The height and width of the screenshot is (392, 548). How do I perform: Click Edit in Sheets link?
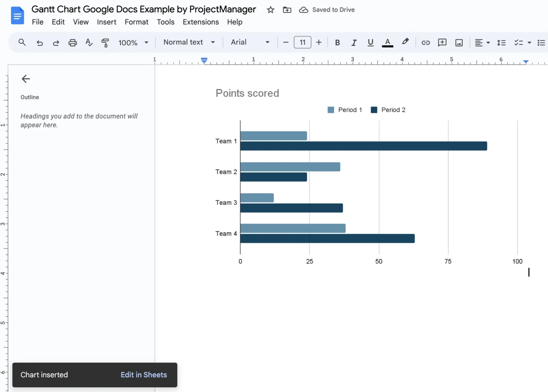coord(143,375)
